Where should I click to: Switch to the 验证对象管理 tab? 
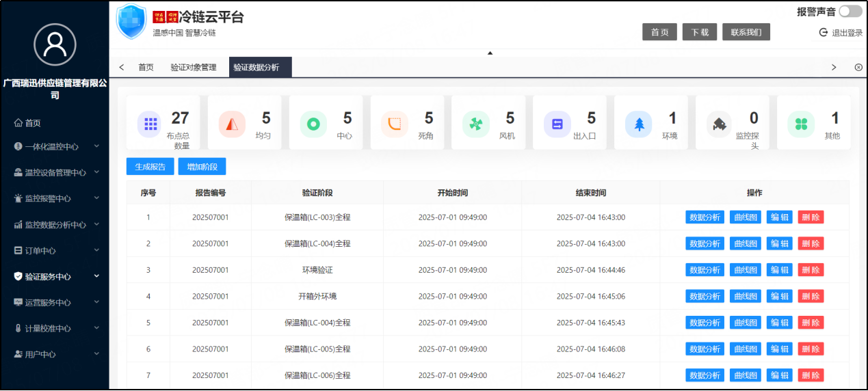[194, 67]
